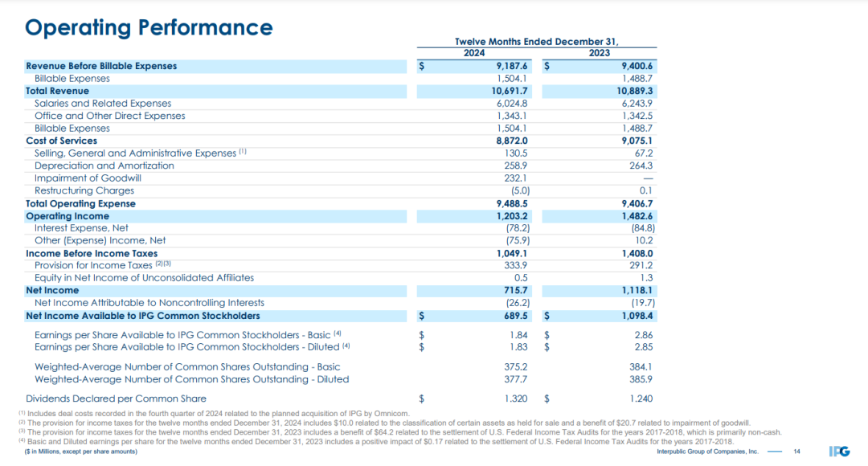868x466 pixels.
Task: Click the IPG logo in bottom corner
Action: coord(839,452)
